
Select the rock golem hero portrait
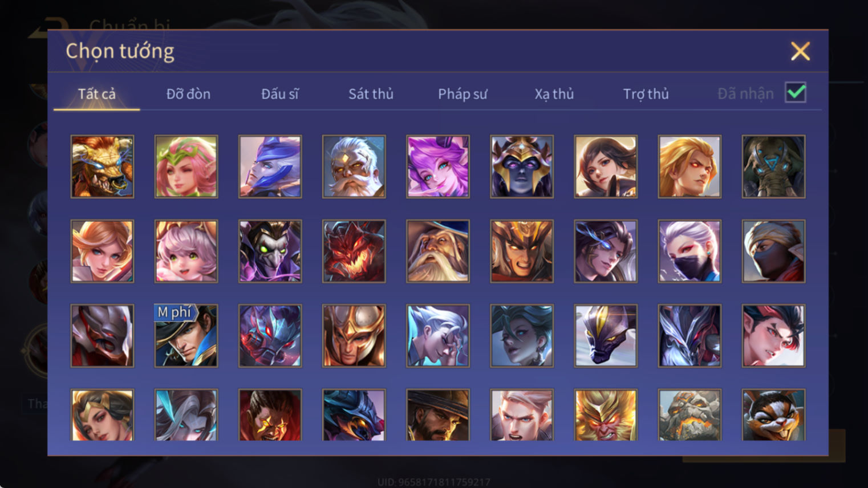pyautogui.click(x=689, y=415)
